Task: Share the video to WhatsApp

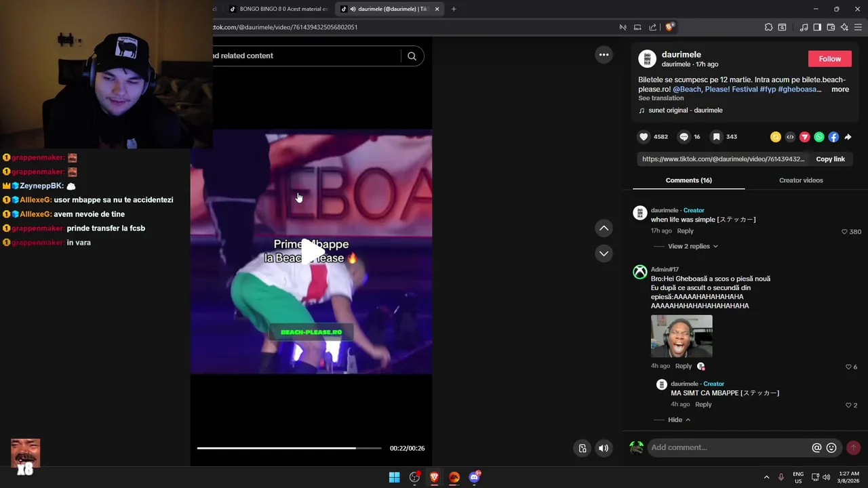Action: pos(819,137)
